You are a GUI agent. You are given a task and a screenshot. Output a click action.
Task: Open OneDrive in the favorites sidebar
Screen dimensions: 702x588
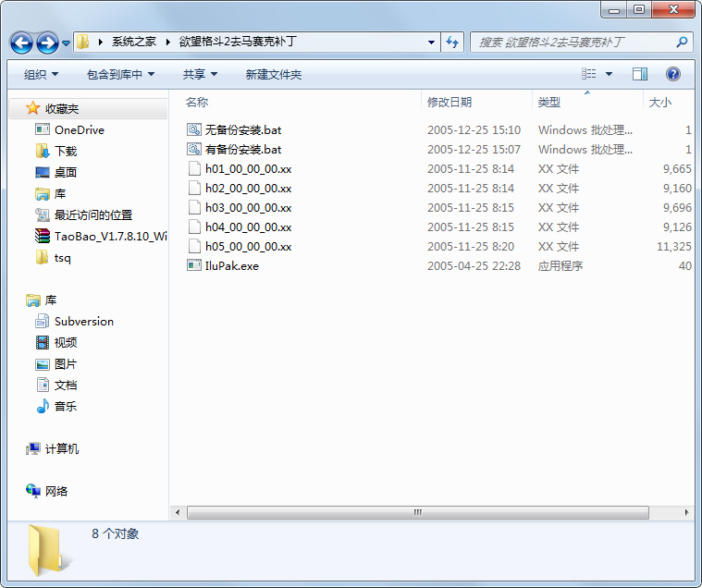(79, 130)
